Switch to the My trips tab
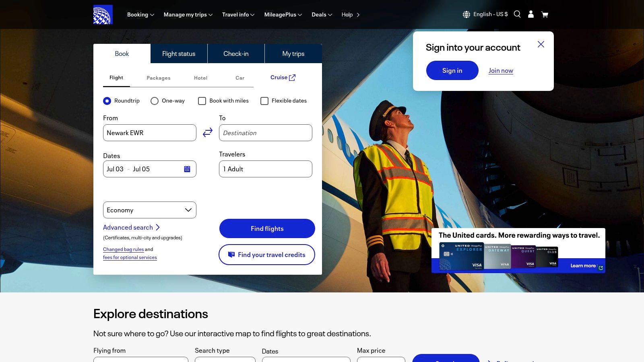Viewport: 644px width, 362px height. click(293, 53)
